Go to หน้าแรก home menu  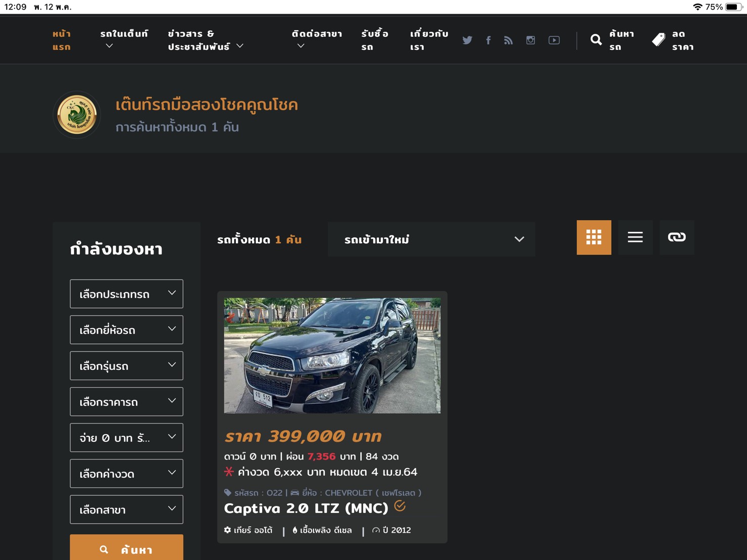62,40
